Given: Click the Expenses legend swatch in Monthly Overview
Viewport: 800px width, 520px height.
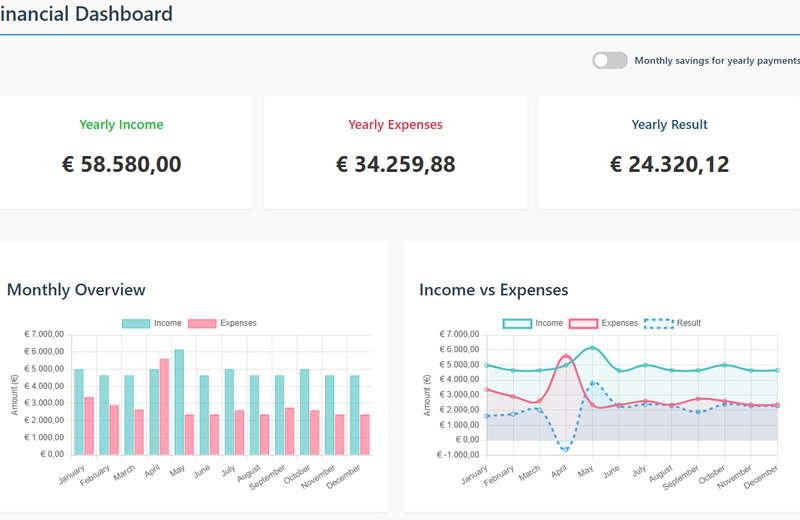Looking at the screenshot, I should pyautogui.click(x=202, y=324).
